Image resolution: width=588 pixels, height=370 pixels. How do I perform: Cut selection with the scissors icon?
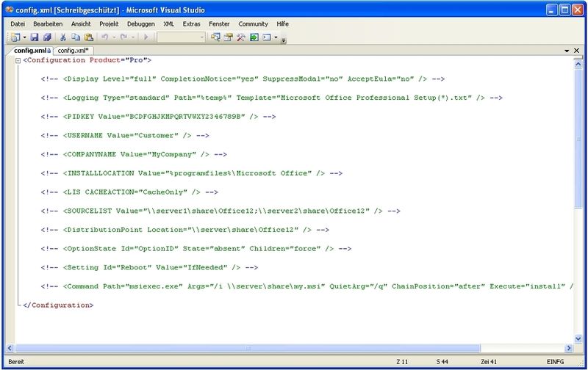coord(63,37)
